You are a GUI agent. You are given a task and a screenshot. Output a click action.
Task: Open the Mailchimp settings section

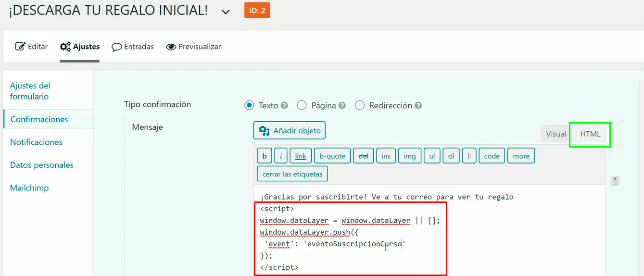pos(29,188)
